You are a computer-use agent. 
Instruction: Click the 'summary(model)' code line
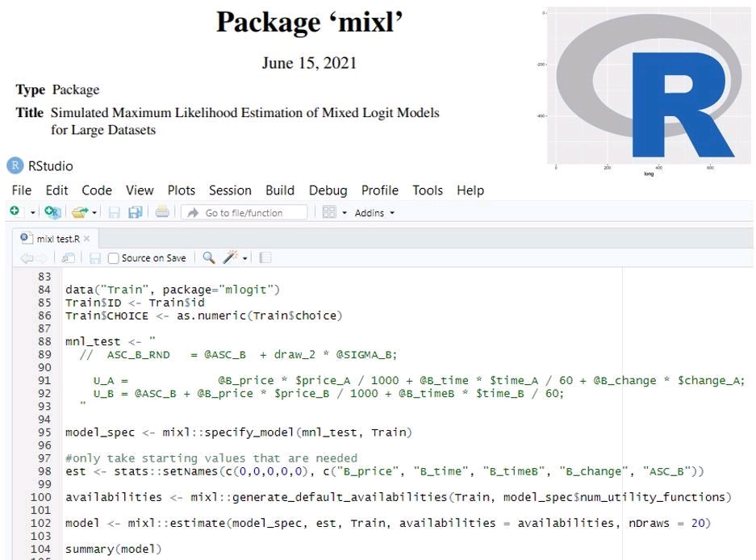point(113,549)
